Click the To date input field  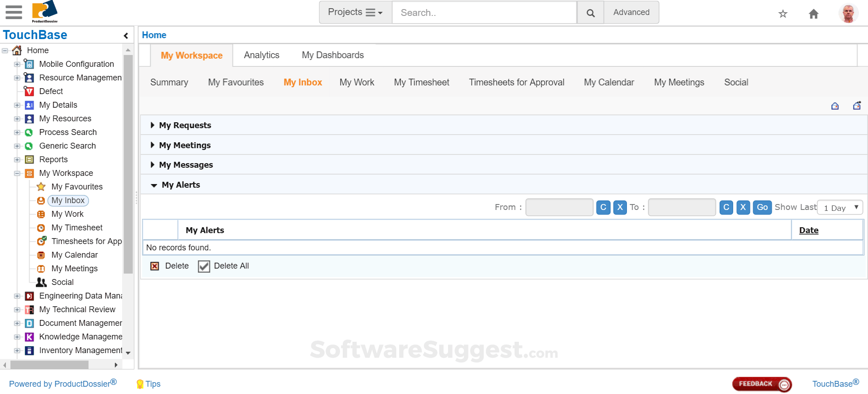682,207
